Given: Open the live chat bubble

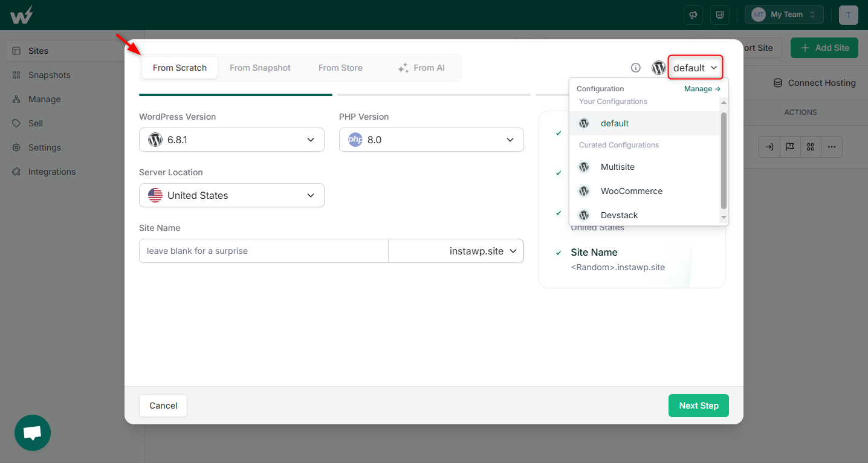Looking at the screenshot, I should [x=33, y=433].
